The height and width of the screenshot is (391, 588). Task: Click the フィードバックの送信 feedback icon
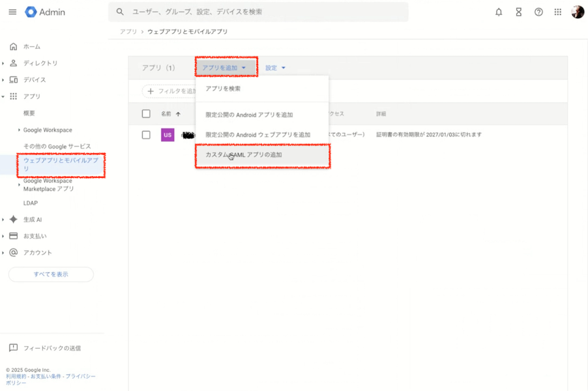pos(12,348)
